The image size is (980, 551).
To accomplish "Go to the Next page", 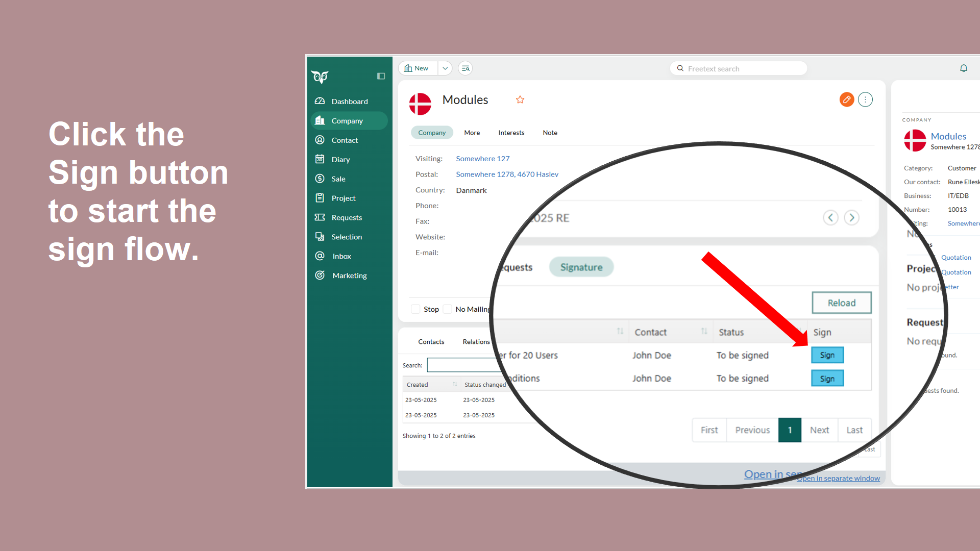I will (819, 430).
